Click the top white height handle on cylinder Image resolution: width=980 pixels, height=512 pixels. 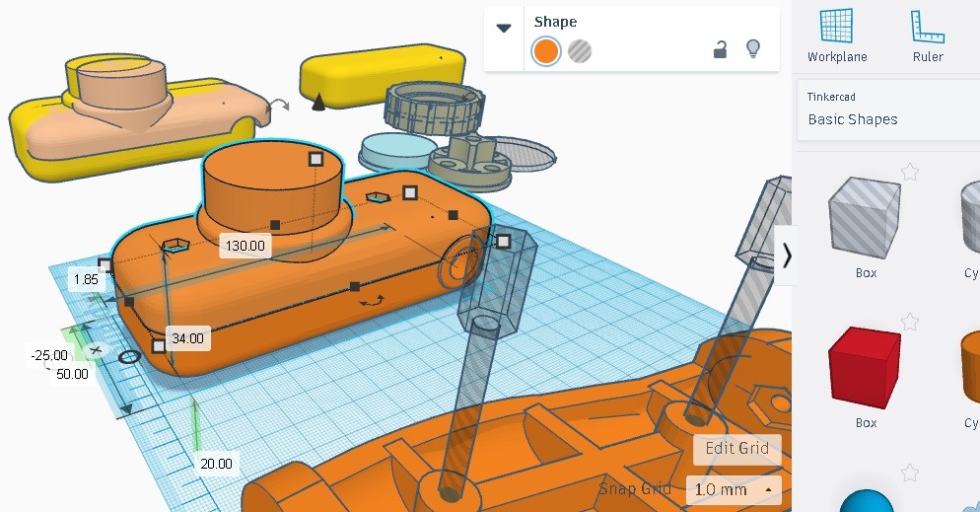pos(316,159)
